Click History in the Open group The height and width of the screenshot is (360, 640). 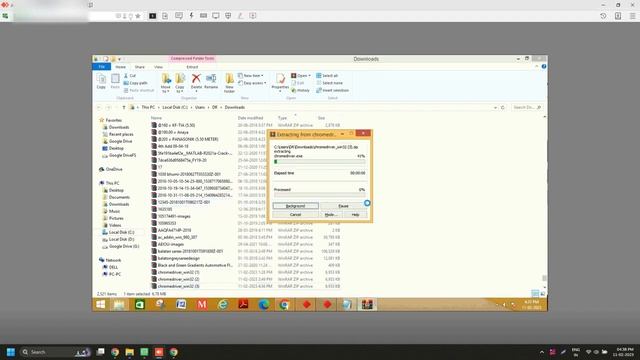point(301,90)
